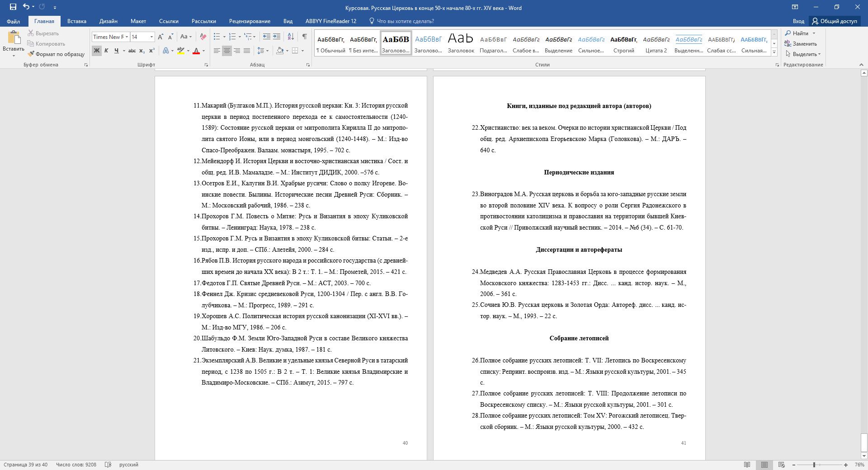Screen dimensions: 868x470
Task: Open font name combo box
Action: click(x=111, y=37)
